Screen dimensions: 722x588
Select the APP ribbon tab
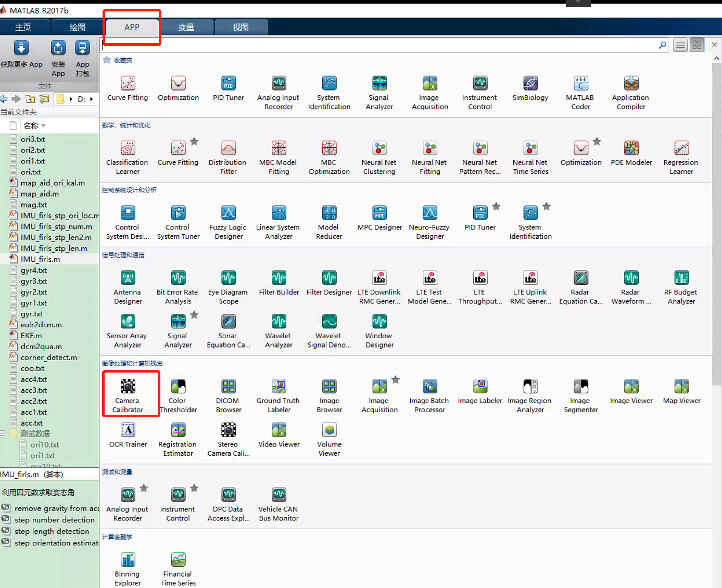click(132, 27)
